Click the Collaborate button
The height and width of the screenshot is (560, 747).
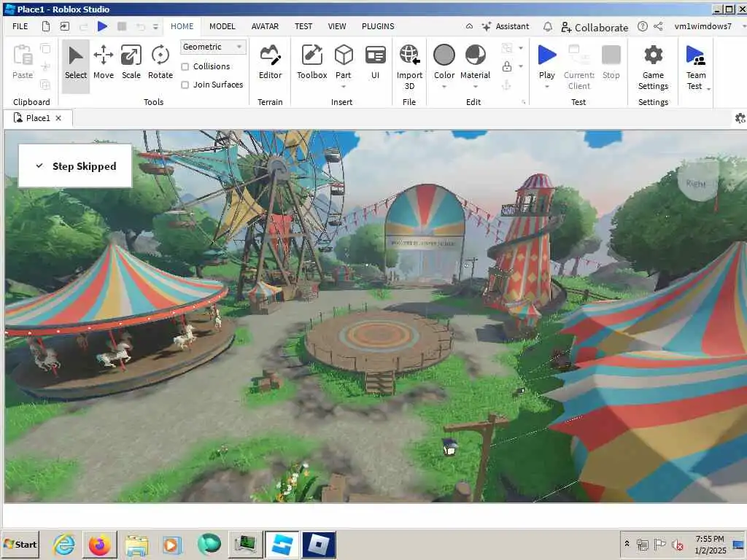coord(594,27)
